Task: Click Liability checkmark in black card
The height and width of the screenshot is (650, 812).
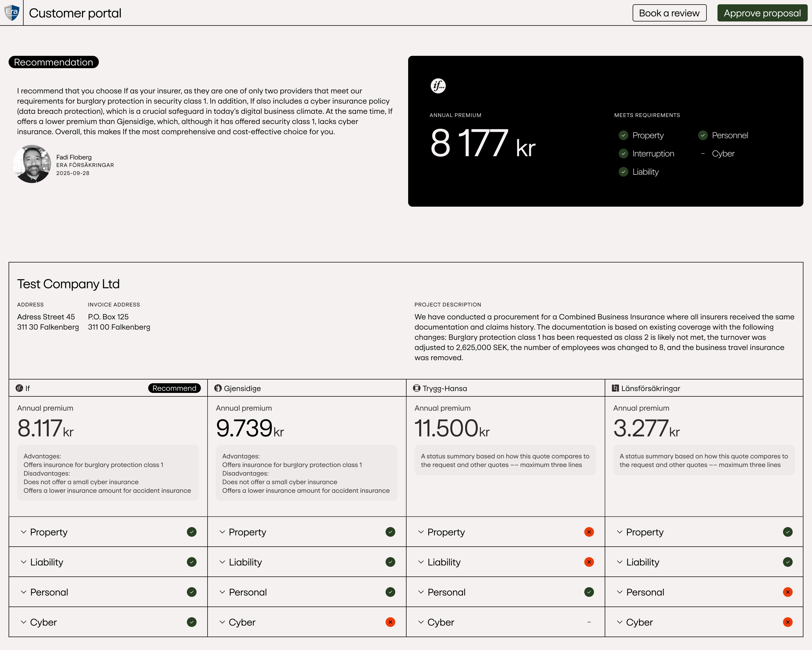Action: (623, 172)
